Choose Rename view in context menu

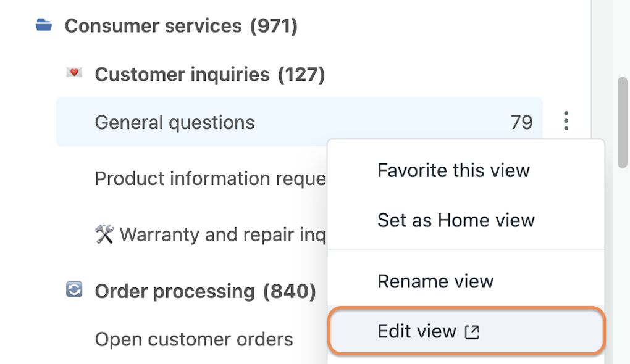[435, 281]
